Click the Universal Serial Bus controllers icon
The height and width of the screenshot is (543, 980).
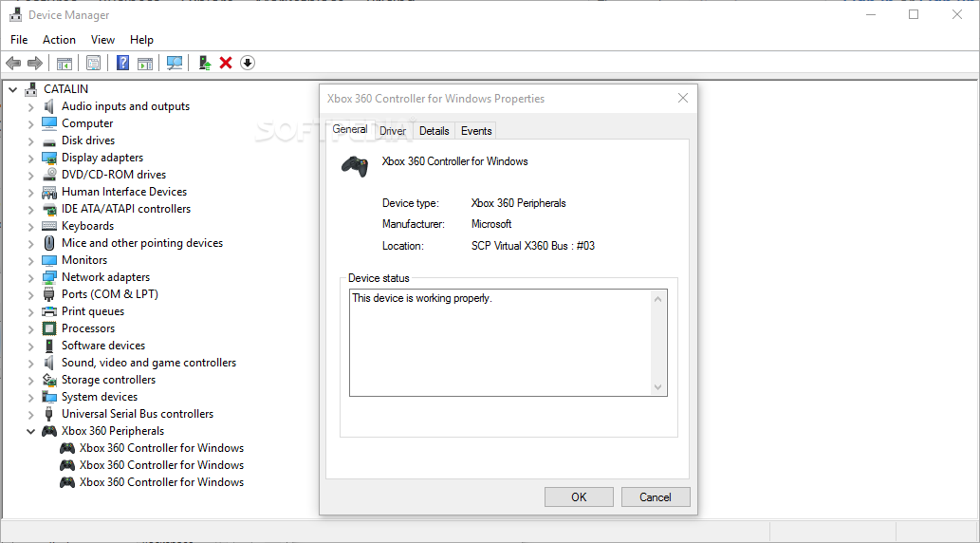pyautogui.click(x=48, y=414)
